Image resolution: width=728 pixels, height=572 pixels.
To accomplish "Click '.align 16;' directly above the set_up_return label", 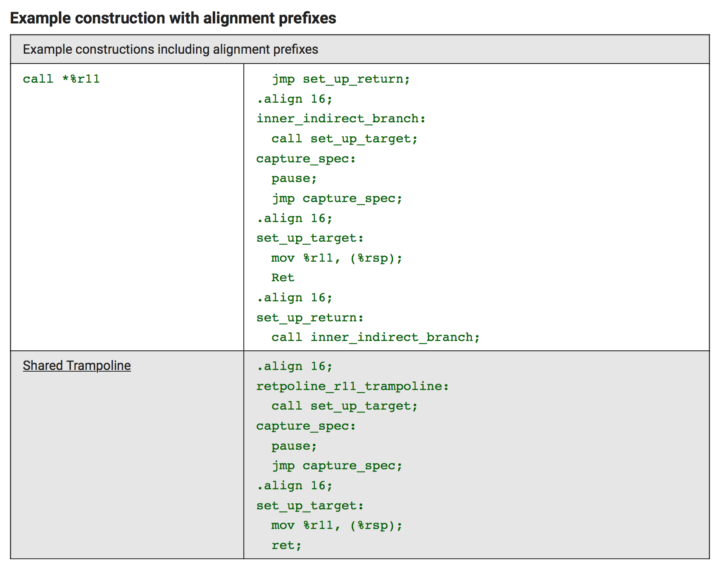I will (x=294, y=298).
